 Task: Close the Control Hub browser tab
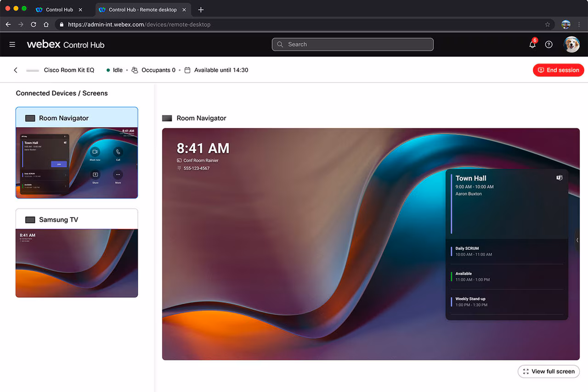coord(80,10)
